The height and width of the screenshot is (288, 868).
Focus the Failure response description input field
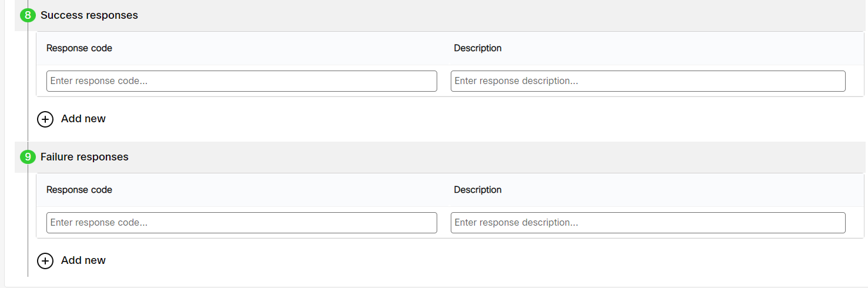[x=648, y=223]
